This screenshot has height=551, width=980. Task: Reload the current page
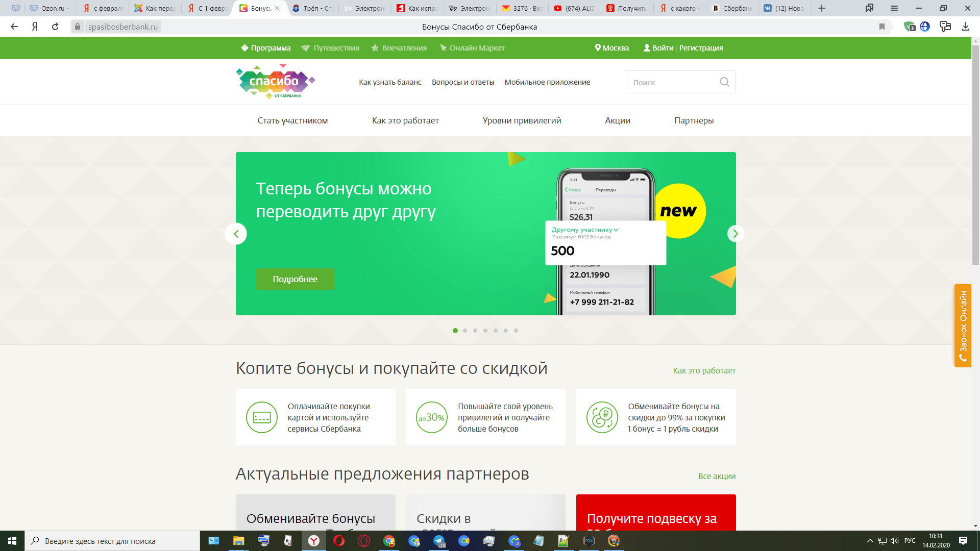click(55, 27)
